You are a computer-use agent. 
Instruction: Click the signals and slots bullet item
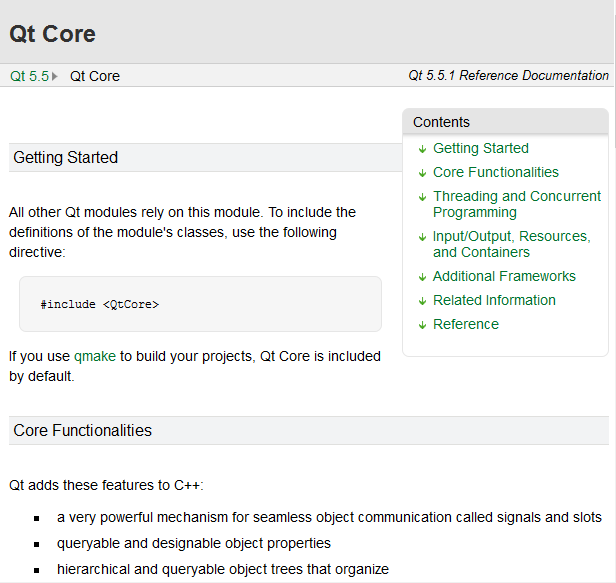coord(329,518)
